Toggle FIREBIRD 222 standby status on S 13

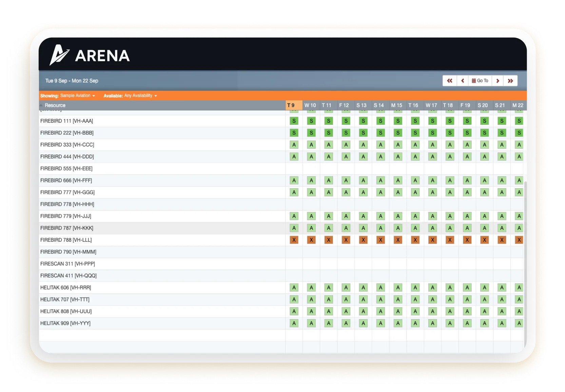pos(363,133)
